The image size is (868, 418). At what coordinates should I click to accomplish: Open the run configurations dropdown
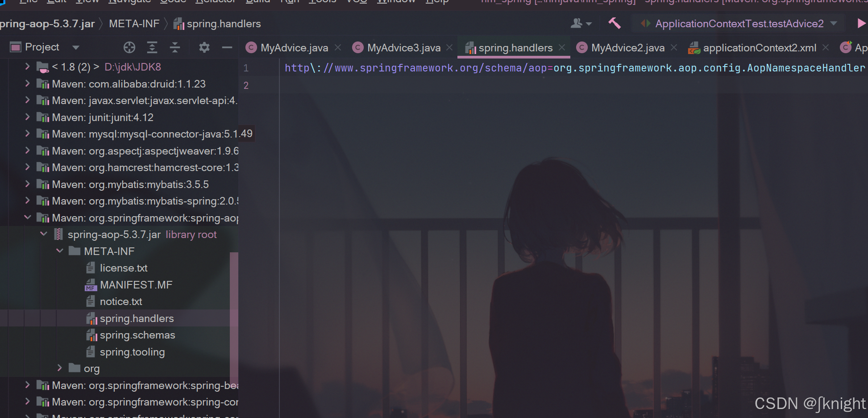pos(834,23)
